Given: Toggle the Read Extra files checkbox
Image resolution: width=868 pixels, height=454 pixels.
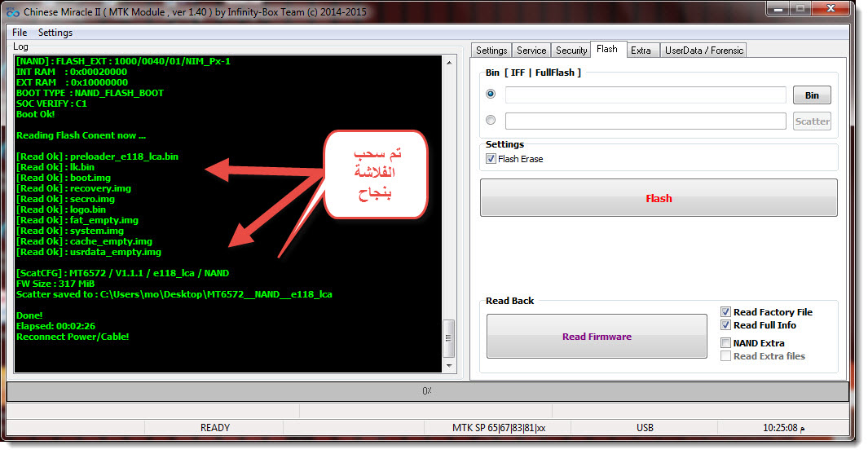Looking at the screenshot, I should click(x=725, y=356).
